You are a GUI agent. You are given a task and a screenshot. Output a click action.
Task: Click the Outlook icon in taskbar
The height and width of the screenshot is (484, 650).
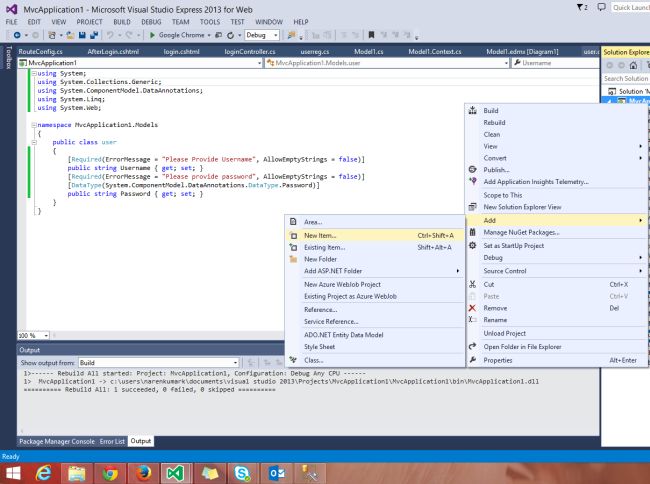(277, 471)
